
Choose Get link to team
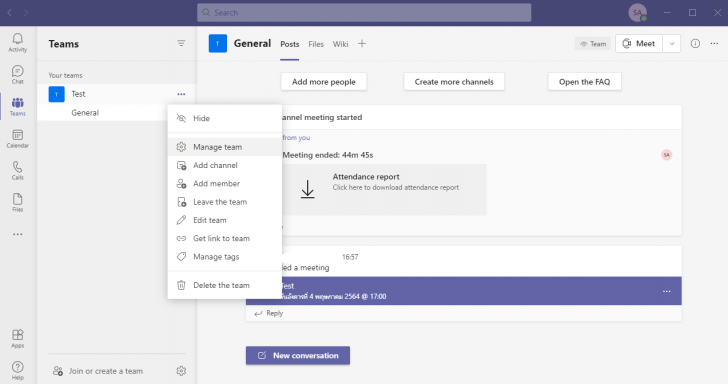click(x=225, y=238)
